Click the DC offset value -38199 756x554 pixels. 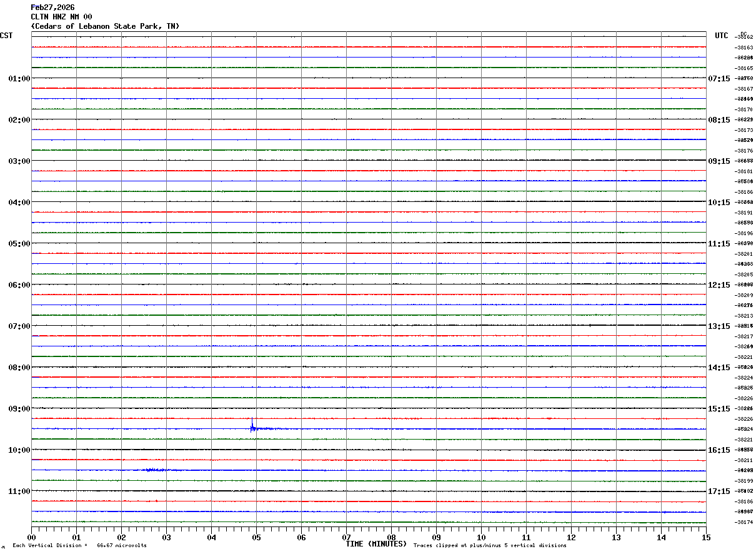pyautogui.click(x=744, y=481)
